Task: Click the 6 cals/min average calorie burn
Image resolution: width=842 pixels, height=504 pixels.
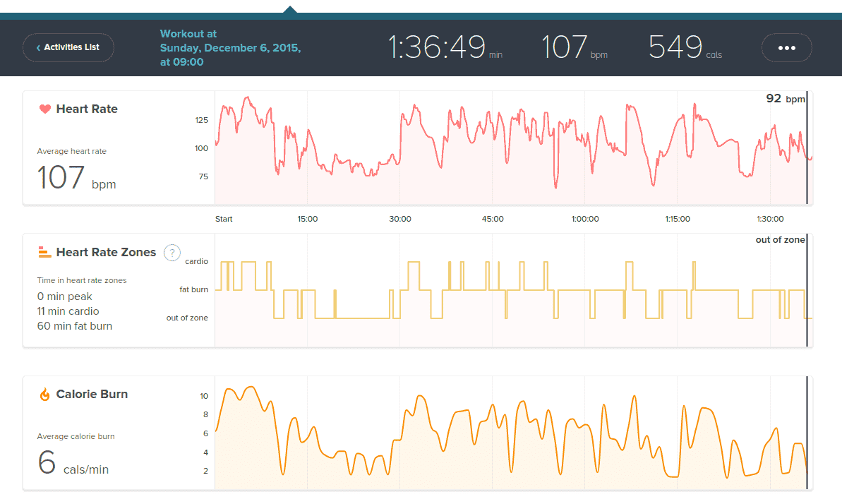Action: [73, 463]
